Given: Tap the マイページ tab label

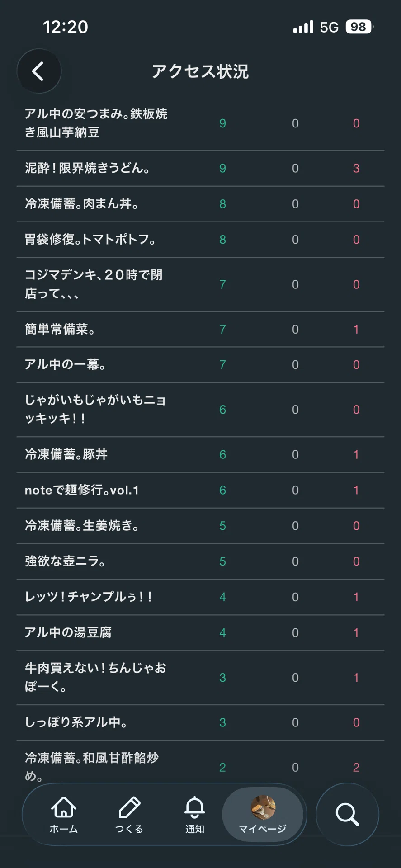Looking at the screenshot, I should (x=263, y=829).
